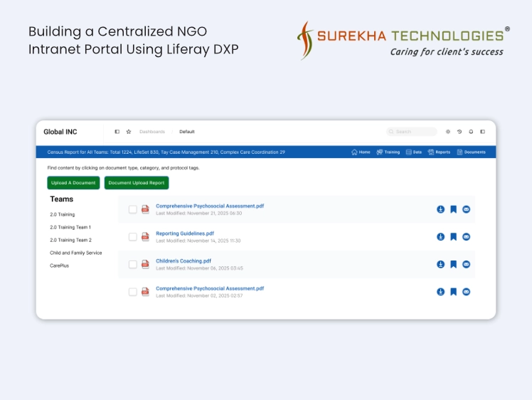Select the 2.0 Training Team 2 entry

pyautogui.click(x=70, y=240)
